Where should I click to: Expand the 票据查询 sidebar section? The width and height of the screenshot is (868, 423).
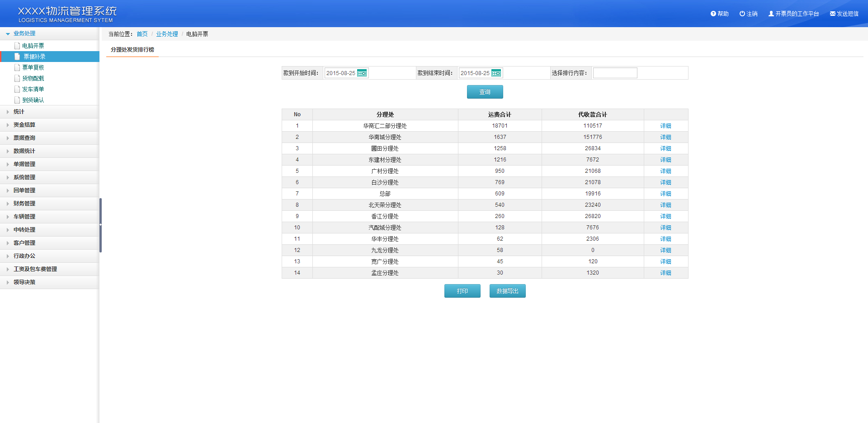pyautogui.click(x=49, y=138)
